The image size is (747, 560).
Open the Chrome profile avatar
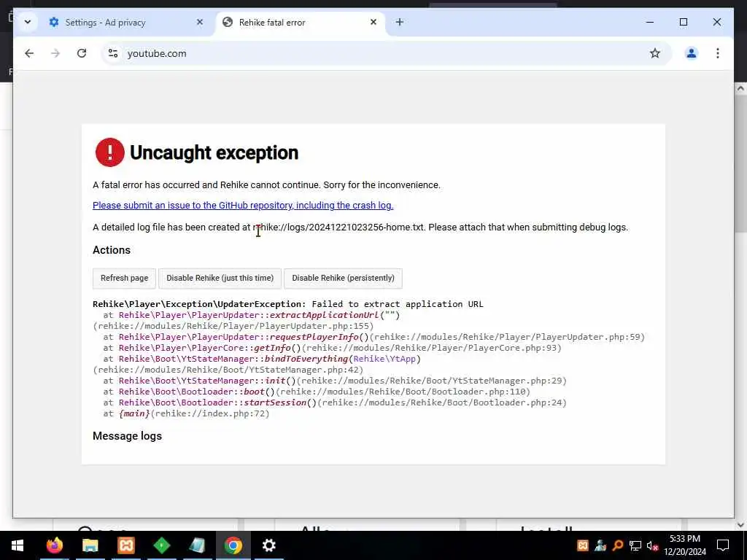(x=692, y=53)
